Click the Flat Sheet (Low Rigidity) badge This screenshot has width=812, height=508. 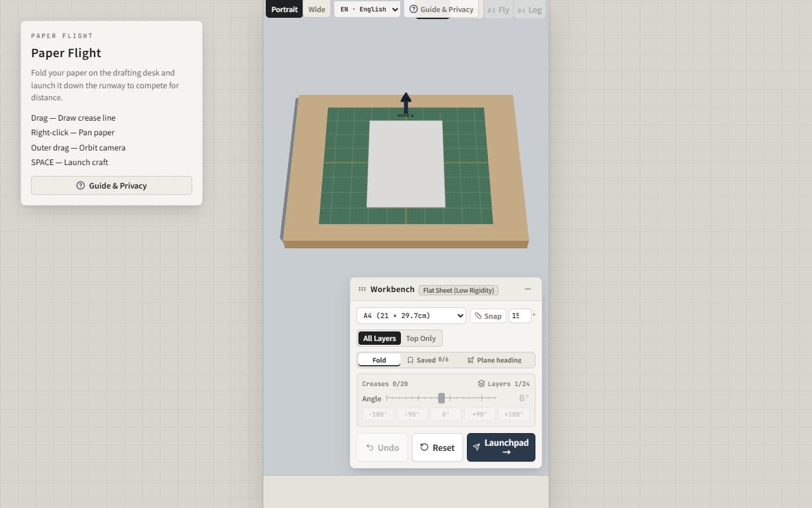click(x=459, y=290)
